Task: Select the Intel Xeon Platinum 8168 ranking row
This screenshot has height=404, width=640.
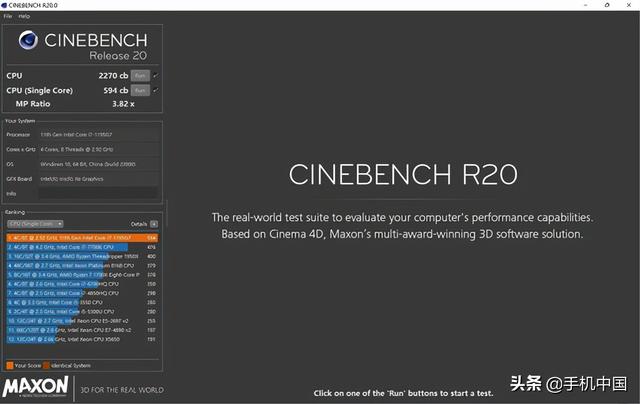Action: pos(82,265)
